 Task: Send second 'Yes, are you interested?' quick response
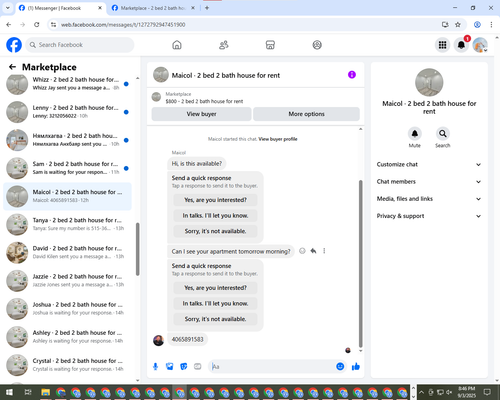point(215,288)
